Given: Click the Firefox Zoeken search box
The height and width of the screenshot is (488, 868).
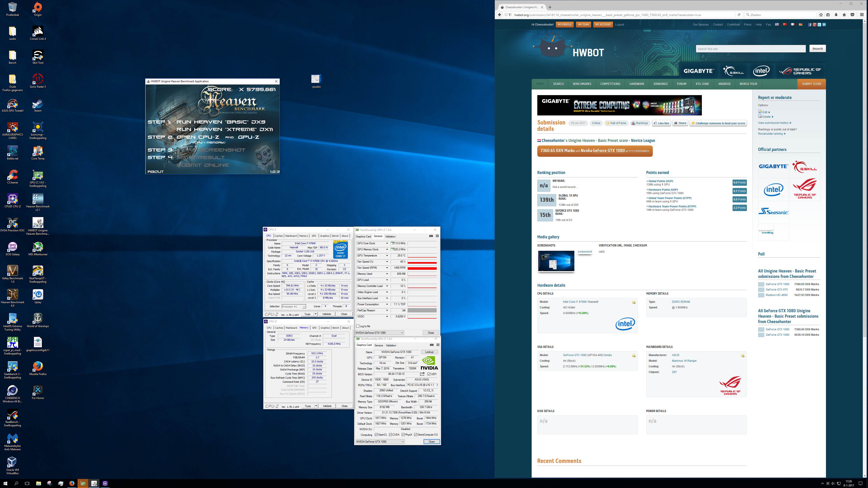Looking at the screenshot, I should [x=781, y=15].
